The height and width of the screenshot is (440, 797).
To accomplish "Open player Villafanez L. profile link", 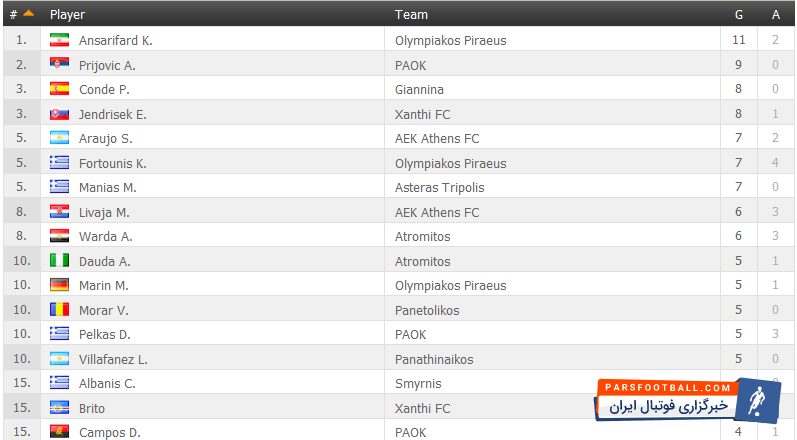I will (x=113, y=359).
